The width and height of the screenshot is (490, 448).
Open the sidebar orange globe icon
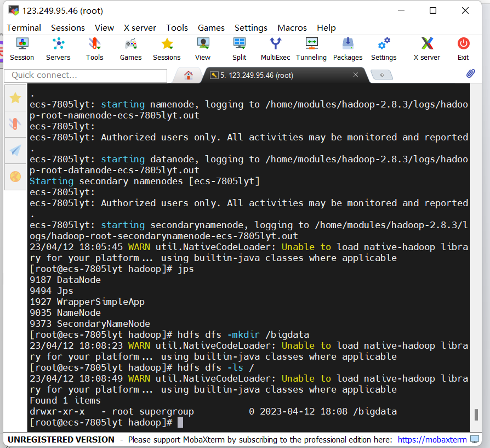point(15,177)
